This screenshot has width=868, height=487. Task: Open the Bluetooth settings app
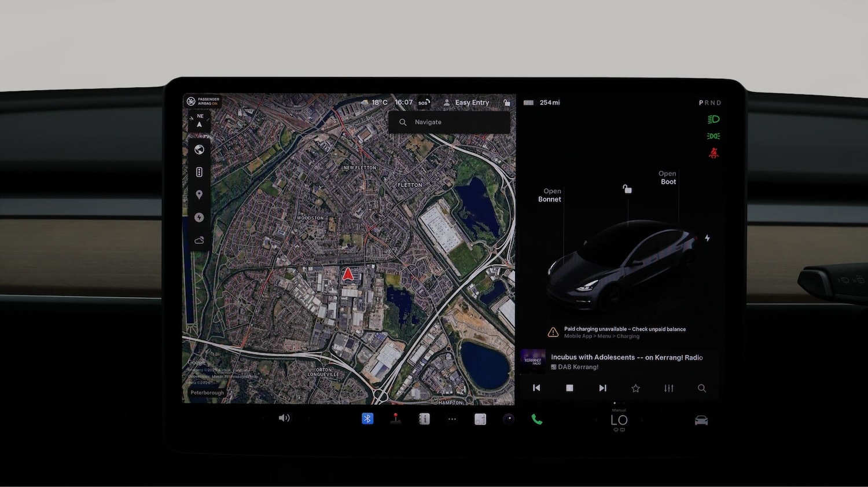pyautogui.click(x=367, y=419)
